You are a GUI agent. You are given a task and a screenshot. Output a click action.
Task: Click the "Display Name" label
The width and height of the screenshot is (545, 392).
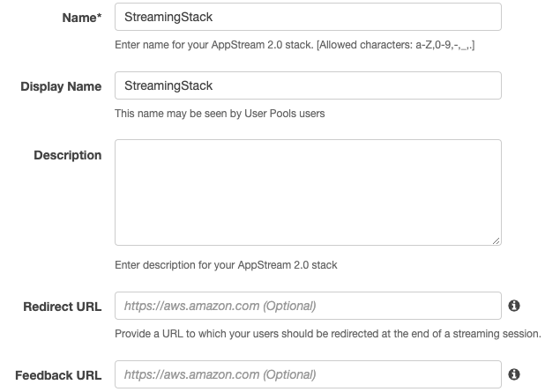61,86
